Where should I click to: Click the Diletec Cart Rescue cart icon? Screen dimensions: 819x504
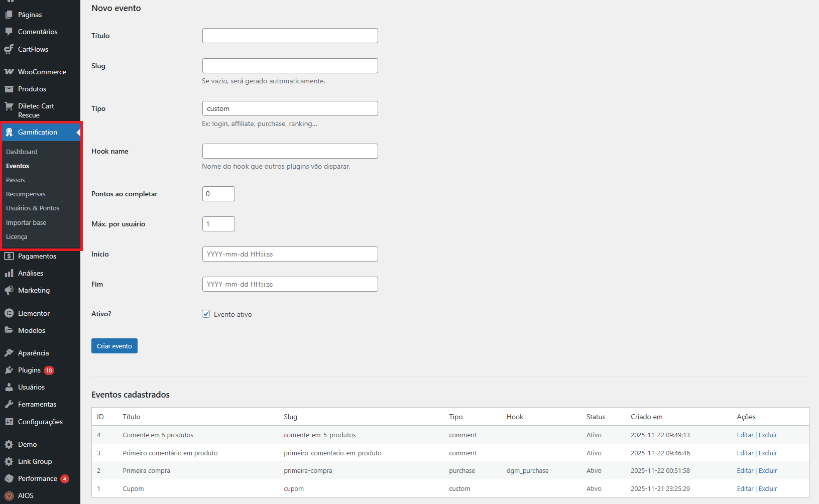[9, 106]
